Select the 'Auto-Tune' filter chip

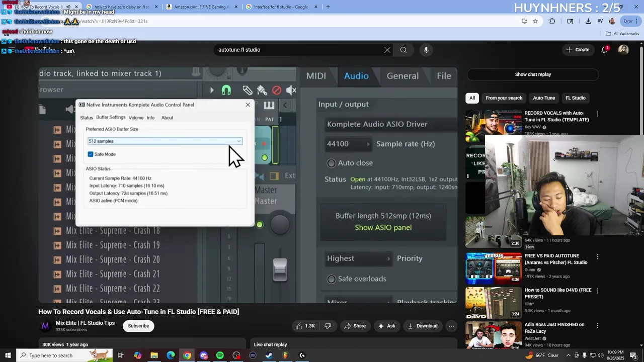[544, 98]
